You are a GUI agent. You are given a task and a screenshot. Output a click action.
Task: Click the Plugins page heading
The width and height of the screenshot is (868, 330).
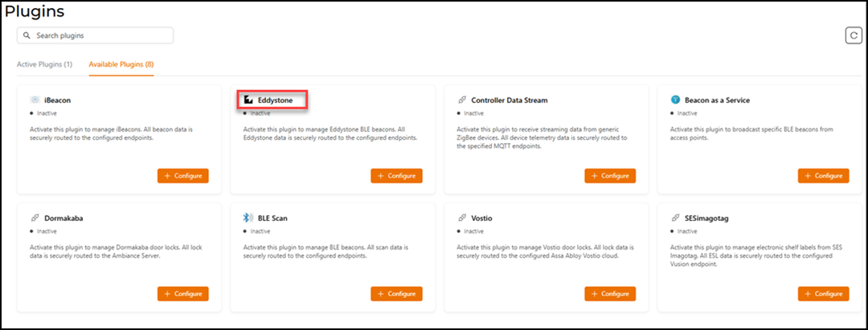point(35,11)
